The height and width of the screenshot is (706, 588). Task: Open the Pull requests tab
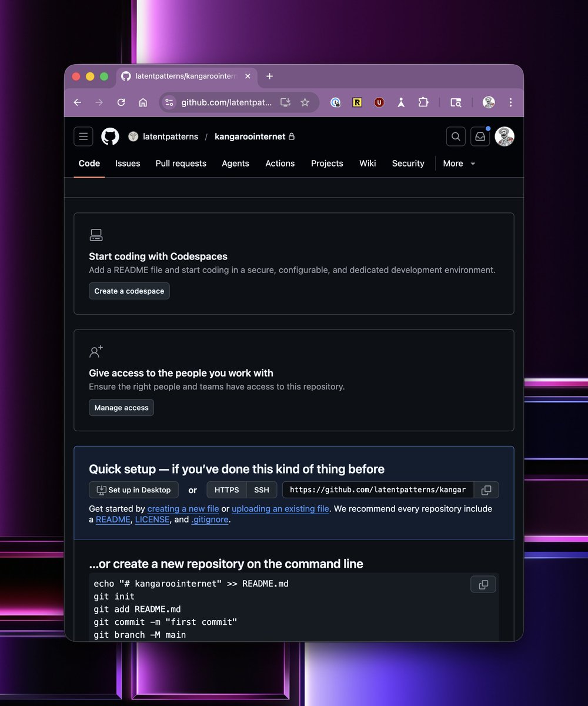point(181,164)
